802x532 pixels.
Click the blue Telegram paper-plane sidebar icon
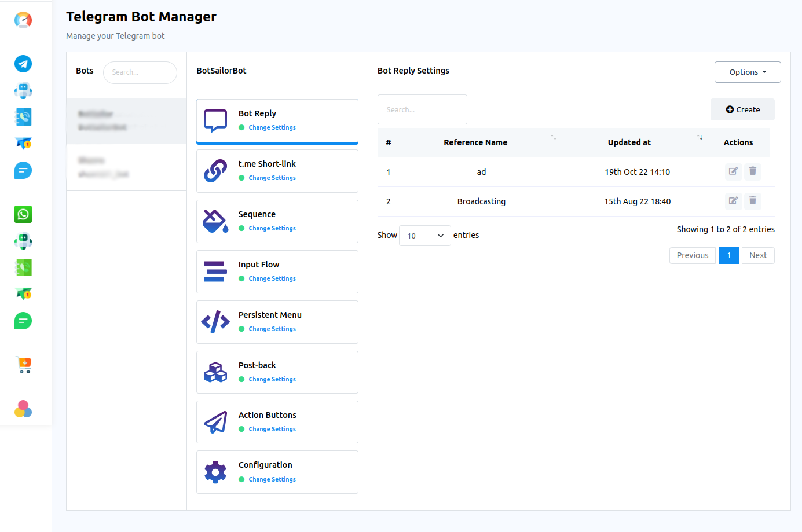click(x=23, y=64)
